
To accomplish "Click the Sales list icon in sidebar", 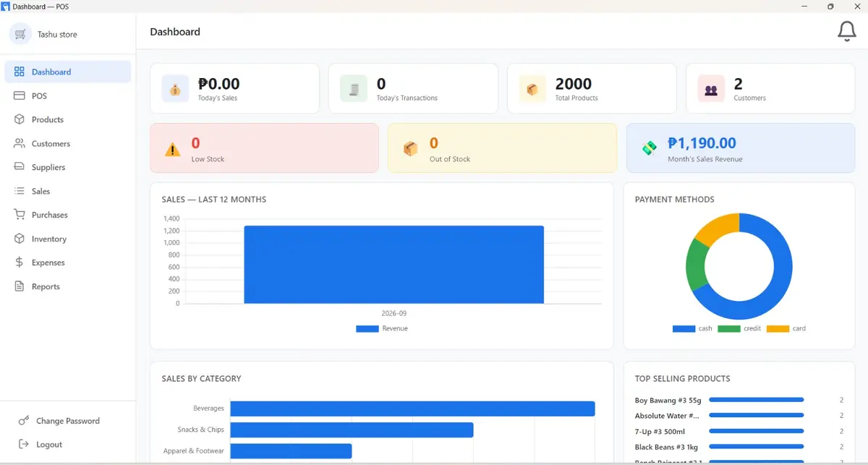I will tap(20, 191).
